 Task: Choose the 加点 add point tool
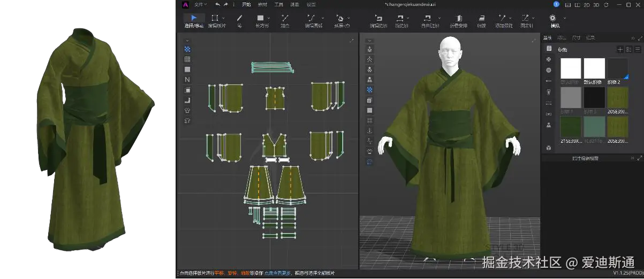pyautogui.click(x=285, y=18)
